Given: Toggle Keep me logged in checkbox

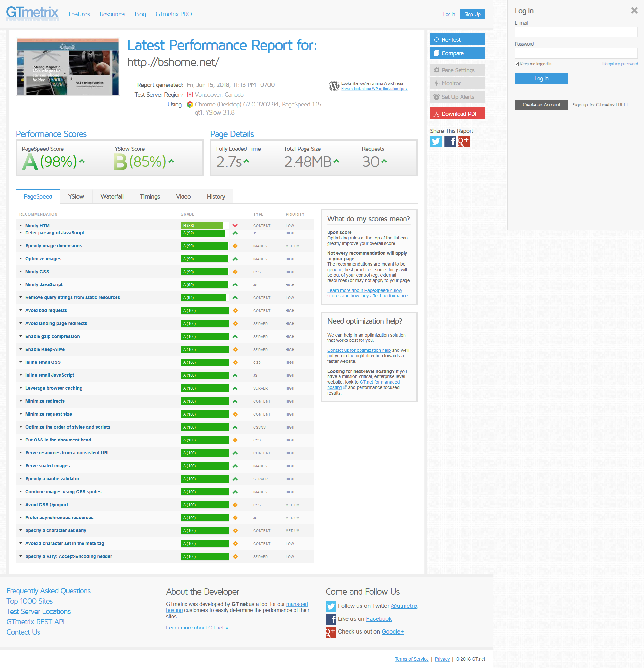Looking at the screenshot, I should point(517,64).
